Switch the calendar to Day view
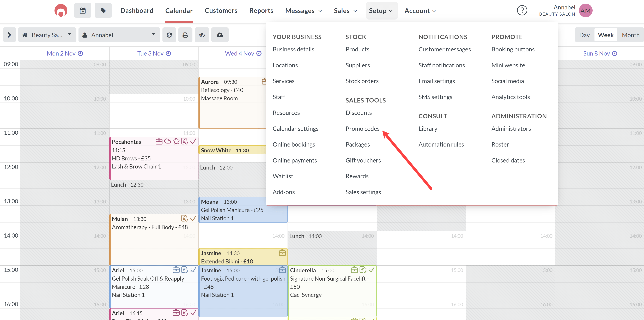This screenshot has width=644, height=320. pos(584,35)
